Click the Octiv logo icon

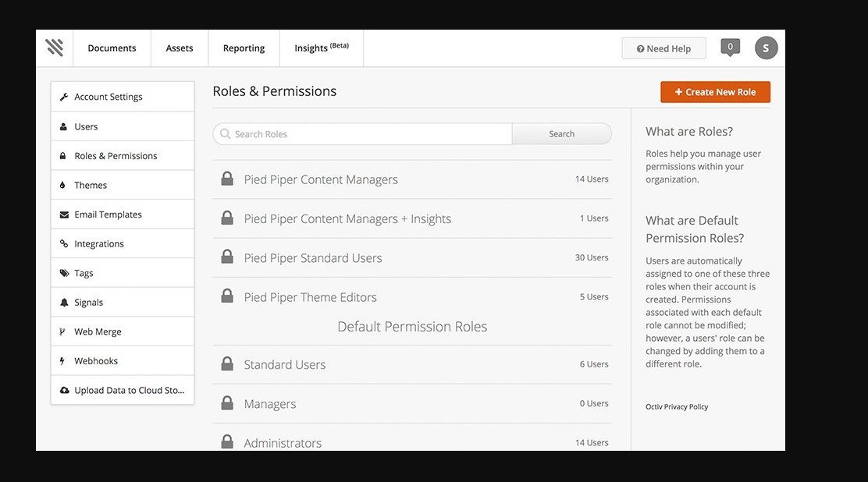point(55,48)
